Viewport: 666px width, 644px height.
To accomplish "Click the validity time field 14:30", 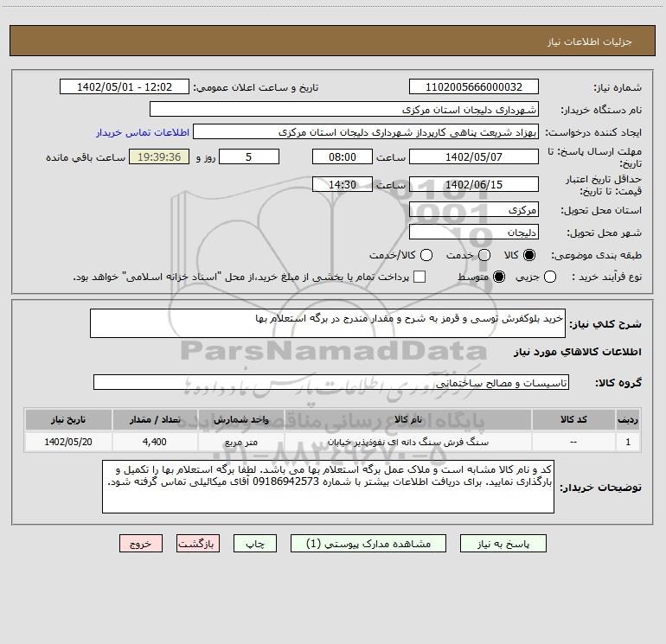I will click(x=343, y=185).
